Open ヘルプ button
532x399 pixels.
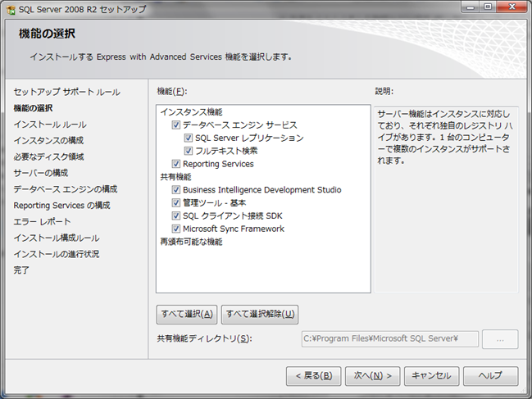[491, 376]
